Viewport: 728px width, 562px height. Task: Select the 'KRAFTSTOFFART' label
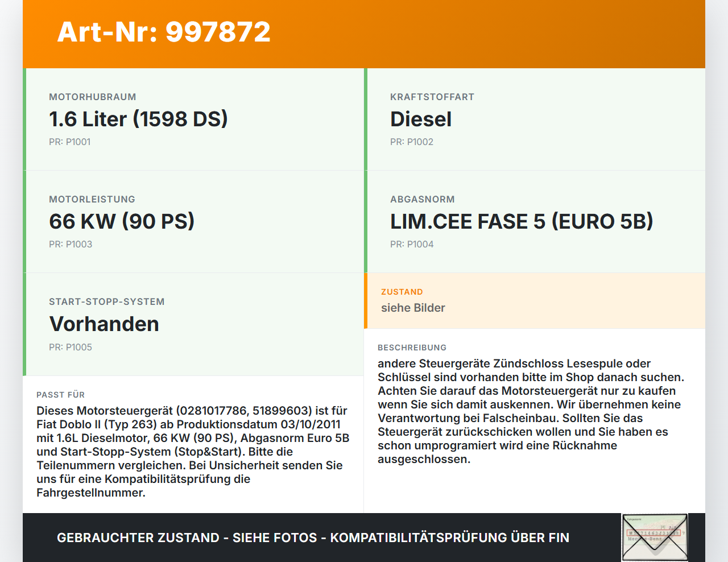432,97
